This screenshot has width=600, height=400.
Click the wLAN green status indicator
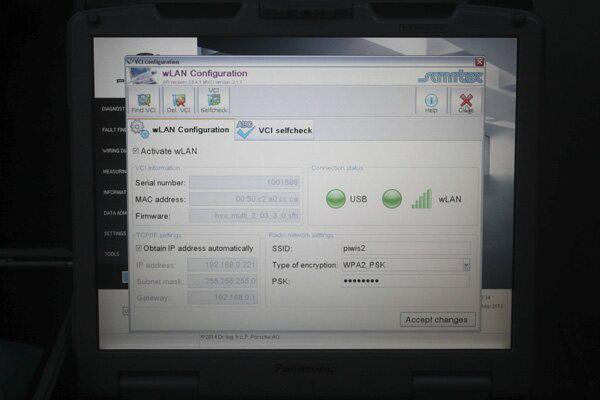392,199
